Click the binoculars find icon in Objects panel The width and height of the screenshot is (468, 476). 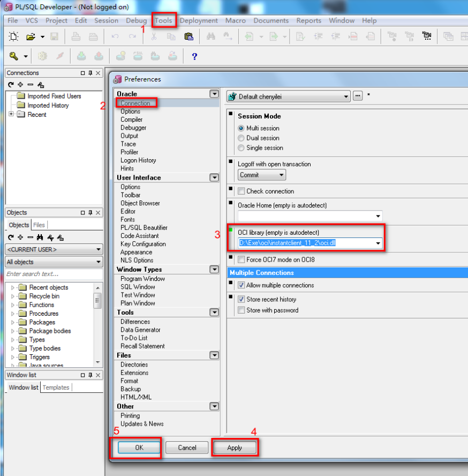[x=40, y=237]
